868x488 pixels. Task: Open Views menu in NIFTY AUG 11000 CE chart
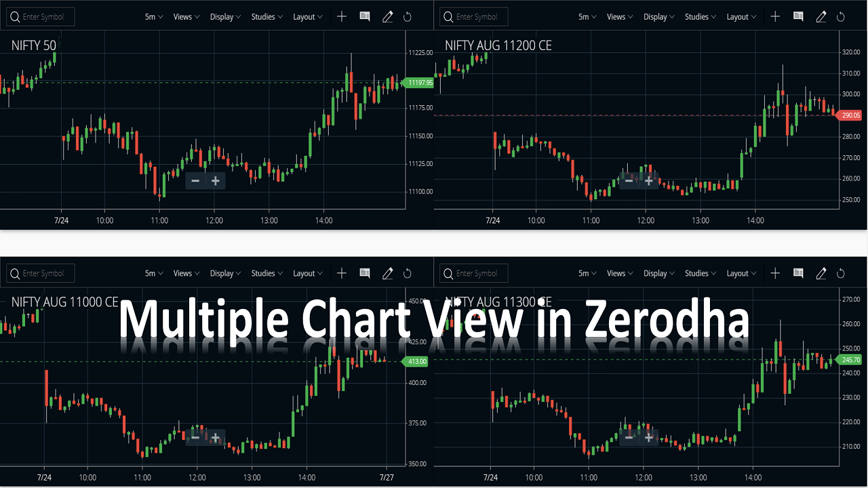pos(186,273)
